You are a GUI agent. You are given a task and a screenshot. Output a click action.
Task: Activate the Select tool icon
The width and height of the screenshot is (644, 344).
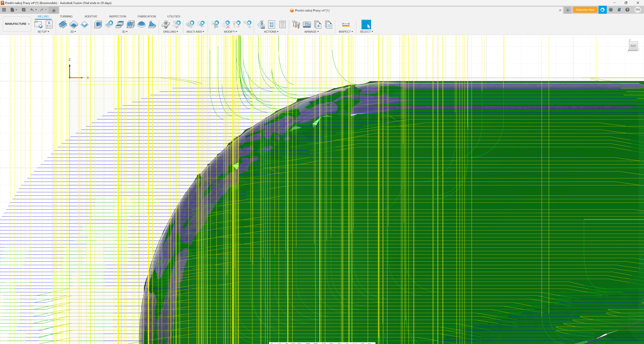[366, 24]
